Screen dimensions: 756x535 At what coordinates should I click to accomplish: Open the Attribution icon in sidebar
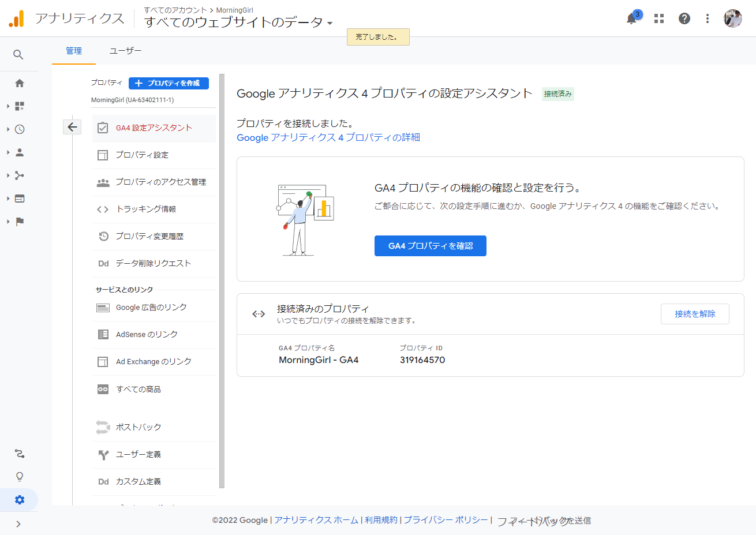click(x=20, y=454)
